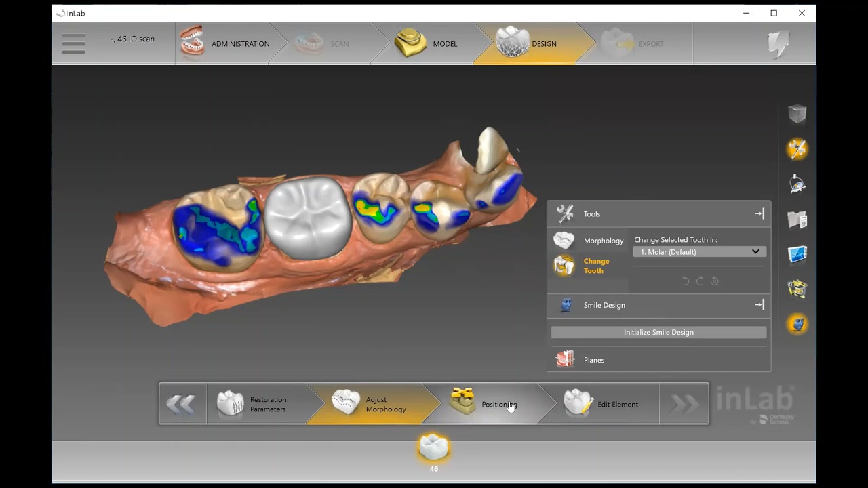Click the 'Change Selected Tooth in:' label
This screenshot has width=868, height=488.
coord(675,239)
